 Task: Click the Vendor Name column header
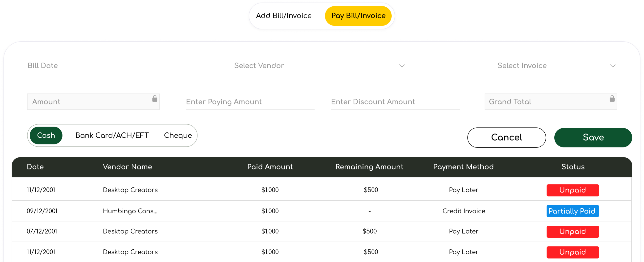127,167
